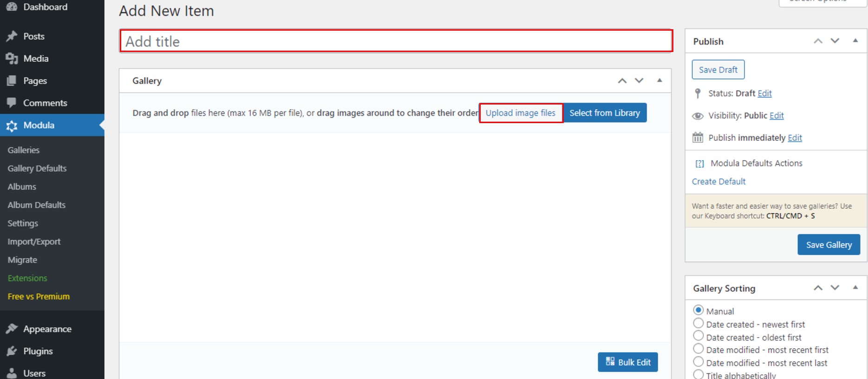This screenshot has width=868, height=379.
Task: Collapse the Gallery Sorting panel
Action: [855, 288]
